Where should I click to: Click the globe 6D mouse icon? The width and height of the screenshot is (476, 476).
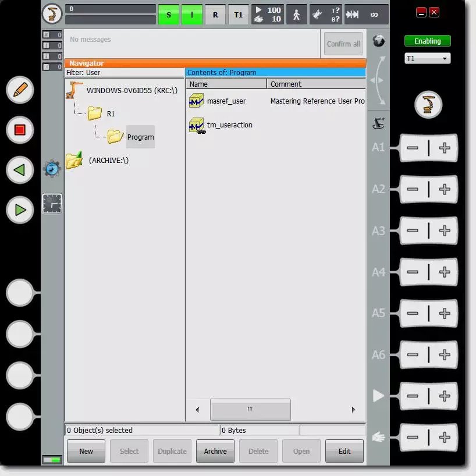coord(378,41)
